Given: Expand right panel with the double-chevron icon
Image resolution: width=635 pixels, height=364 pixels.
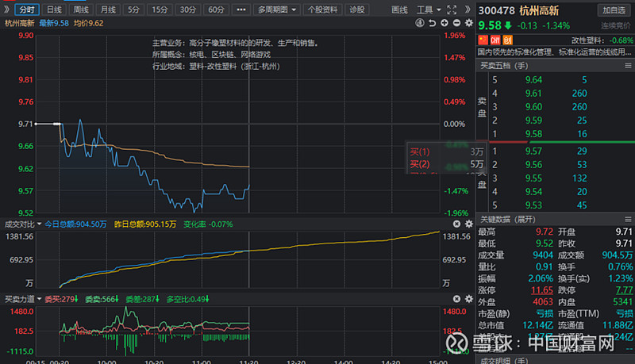Looking at the screenshot, I should point(468,10).
